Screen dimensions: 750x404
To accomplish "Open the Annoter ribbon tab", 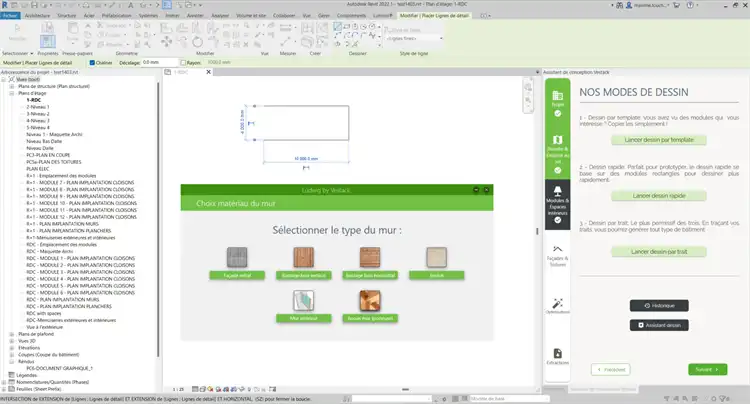I will 195,15.
